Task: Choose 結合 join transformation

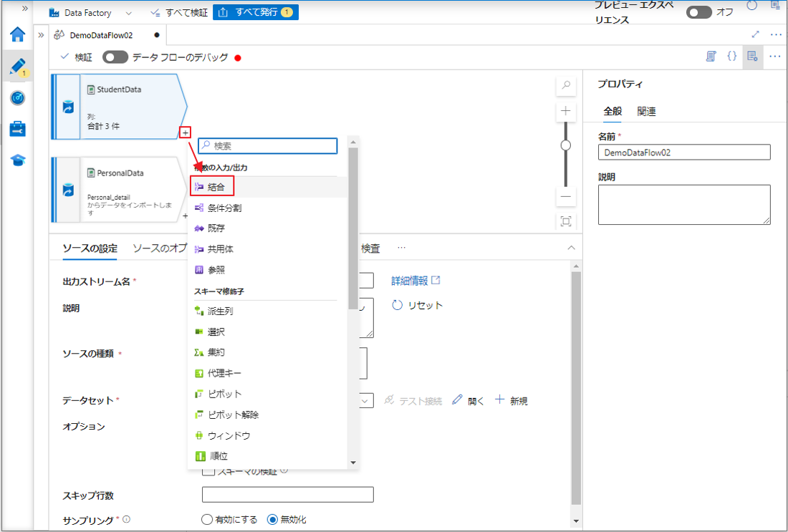Action: pos(269,187)
